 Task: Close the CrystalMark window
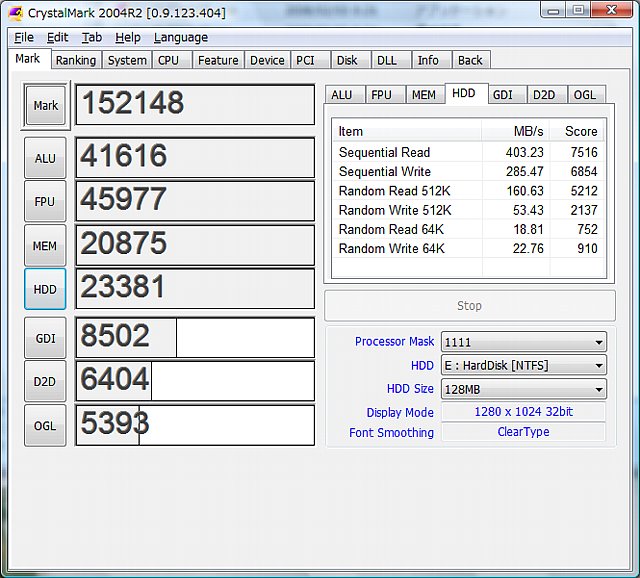[x=611, y=10]
